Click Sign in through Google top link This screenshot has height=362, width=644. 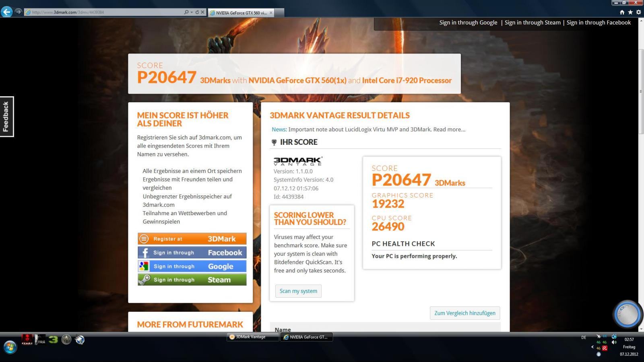(x=468, y=23)
